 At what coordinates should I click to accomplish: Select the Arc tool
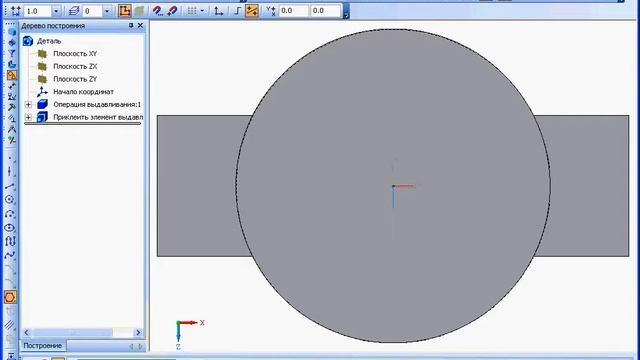[10, 214]
